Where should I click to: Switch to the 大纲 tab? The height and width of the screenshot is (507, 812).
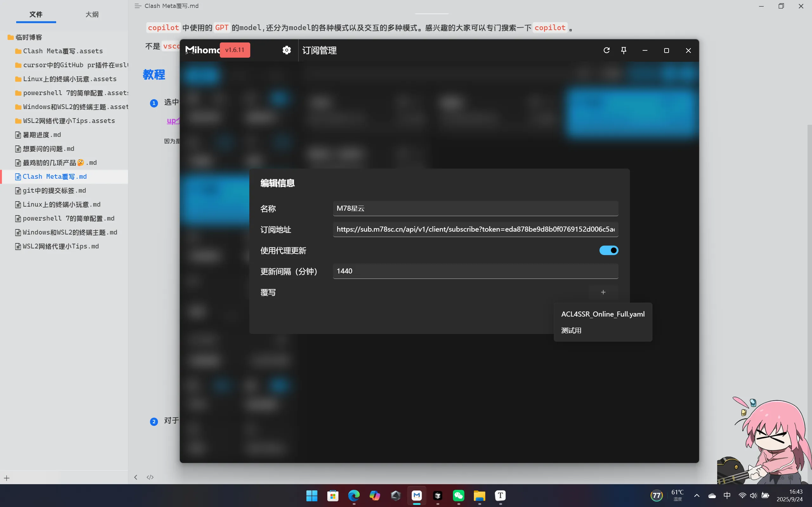92,15
